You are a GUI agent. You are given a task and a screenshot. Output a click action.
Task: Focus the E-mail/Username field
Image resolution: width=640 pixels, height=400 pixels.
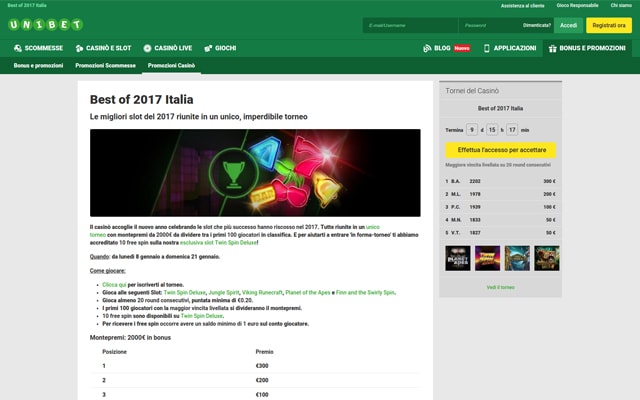[410, 25]
